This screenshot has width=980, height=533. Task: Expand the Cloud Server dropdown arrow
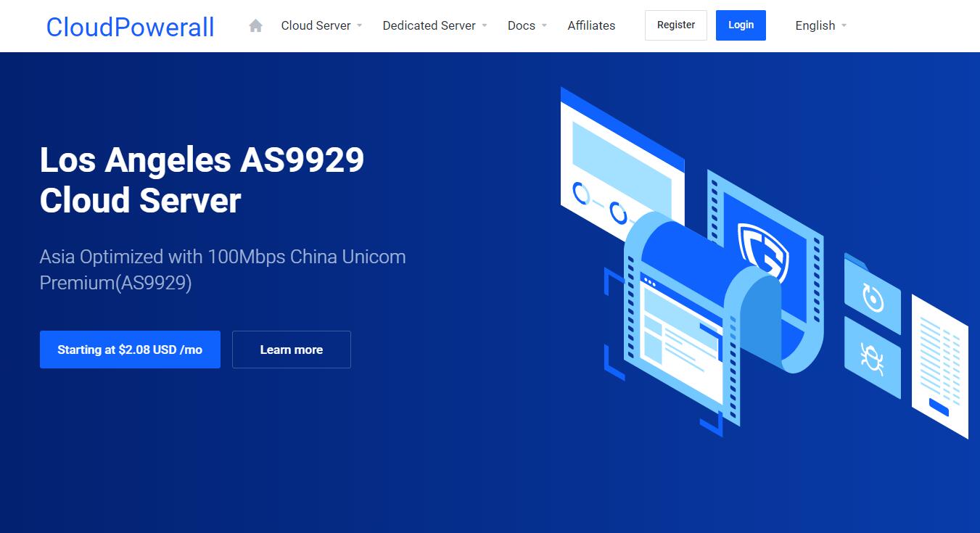(x=359, y=26)
